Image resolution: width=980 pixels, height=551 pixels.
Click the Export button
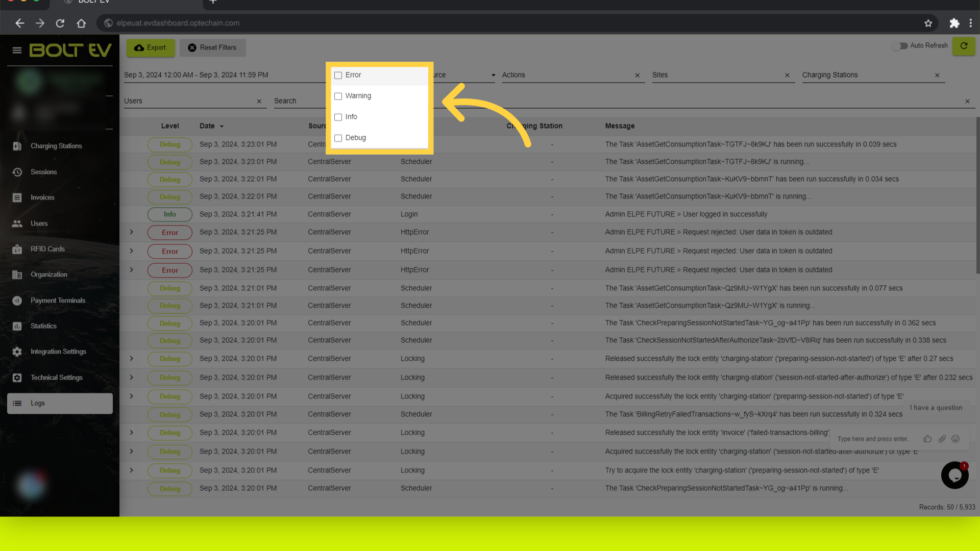tap(151, 47)
